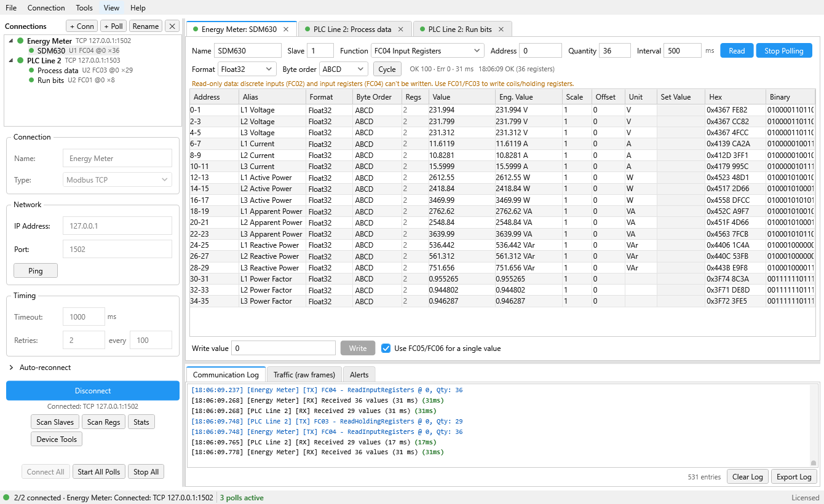Select the L1 Voltage row alias
This screenshot has height=504, width=824.
point(272,110)
